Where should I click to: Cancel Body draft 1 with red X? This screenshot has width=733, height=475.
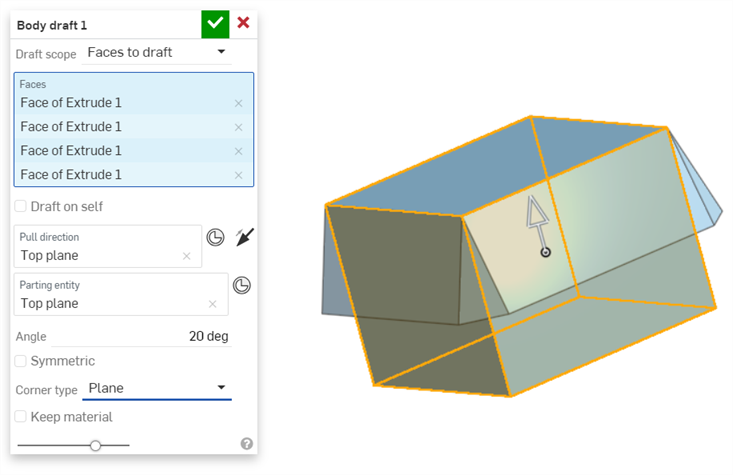pos(243,22)
